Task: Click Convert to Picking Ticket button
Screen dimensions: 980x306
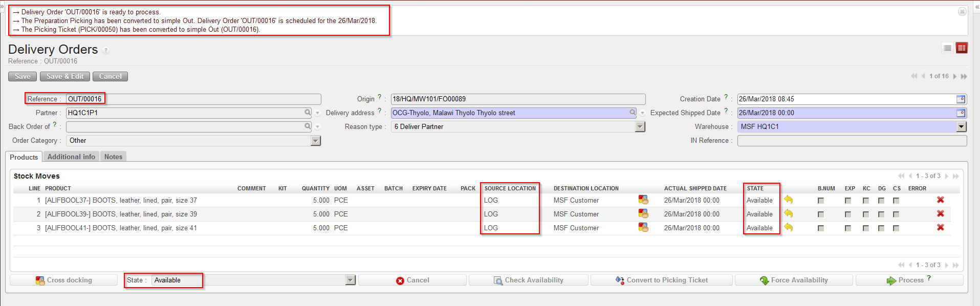Action: (x=662, y=280)
